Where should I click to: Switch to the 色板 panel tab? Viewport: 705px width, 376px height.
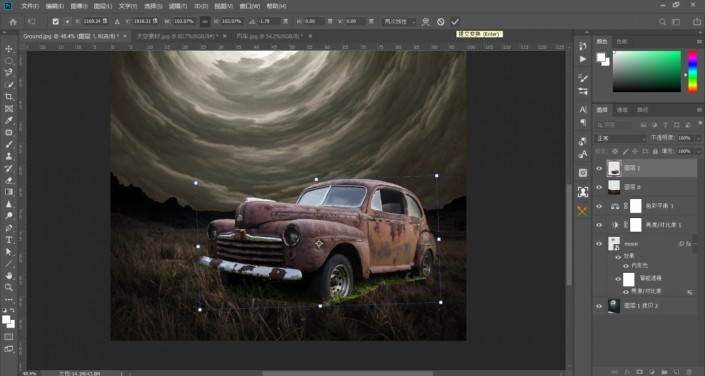coord(622,41)
